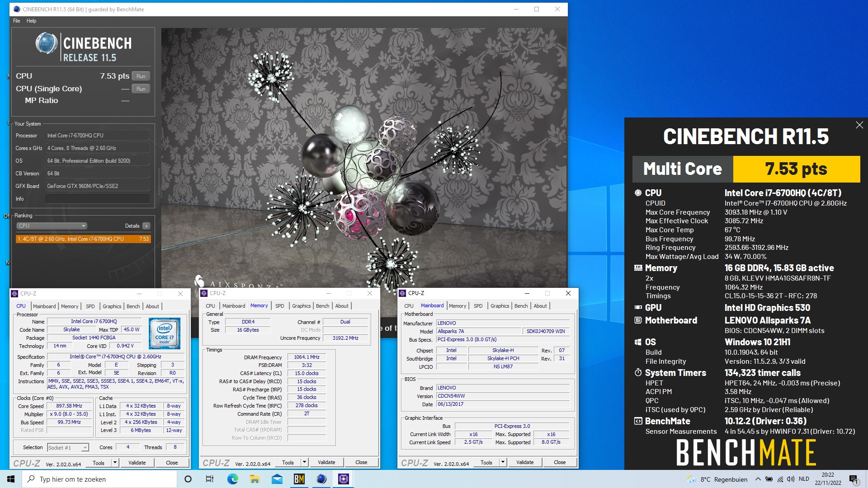Open the Wi-Fi network icon

coord(780,479)
